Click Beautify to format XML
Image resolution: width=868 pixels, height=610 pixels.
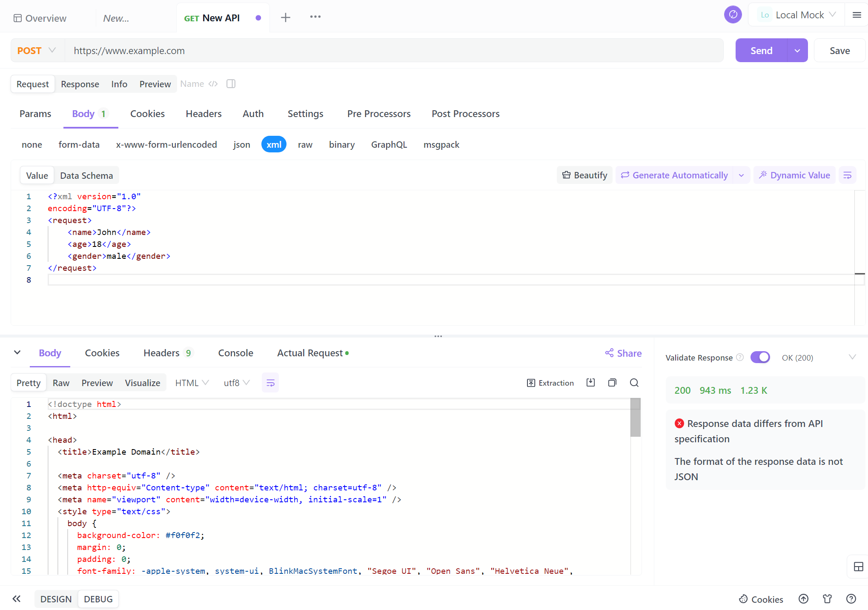tap(584, 175)
